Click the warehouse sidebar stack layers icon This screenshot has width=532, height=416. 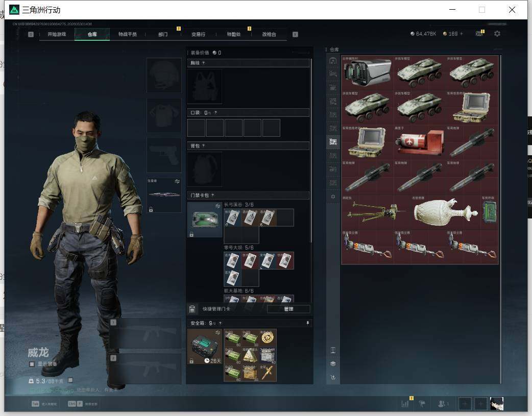point(333,364)
